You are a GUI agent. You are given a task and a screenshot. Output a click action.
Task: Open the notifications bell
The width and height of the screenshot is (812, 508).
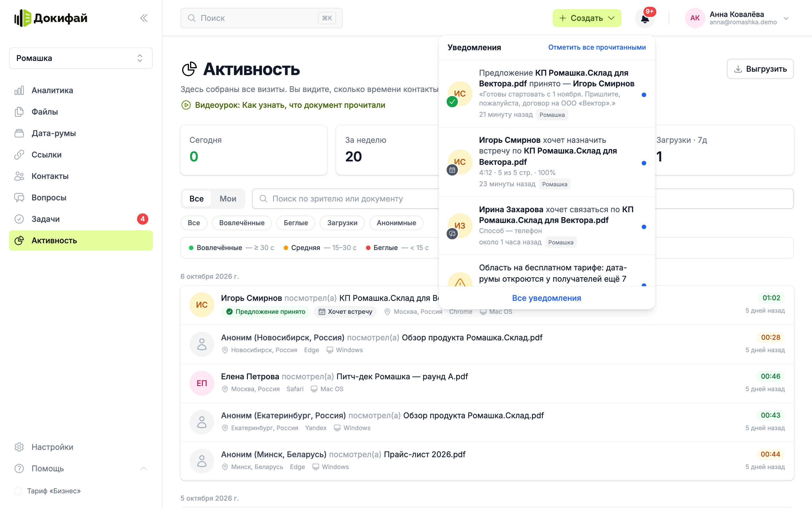pyautogui.click(x=645, y=18)
